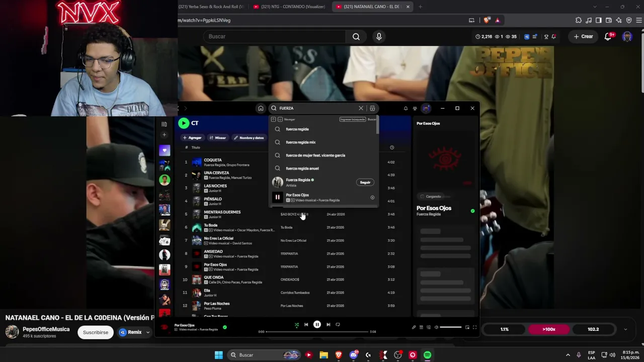Screen dimensions: 644x362
Task: Open Spotify profile avatar menu
Action: 426,108
